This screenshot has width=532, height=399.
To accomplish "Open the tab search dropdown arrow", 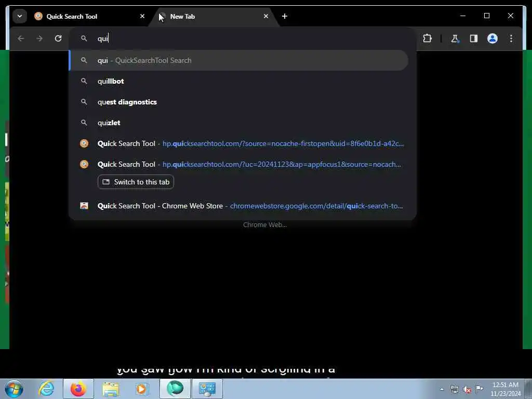I will (20, 16).
